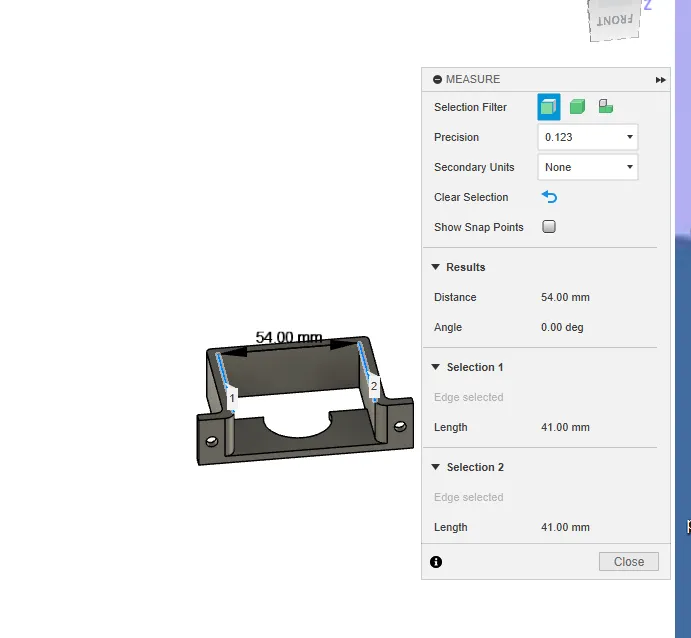691x638 pixels.
Task: Click the 54.00 mm dimension label on the model
Action: pyautogui.click(x=289, y=338)
